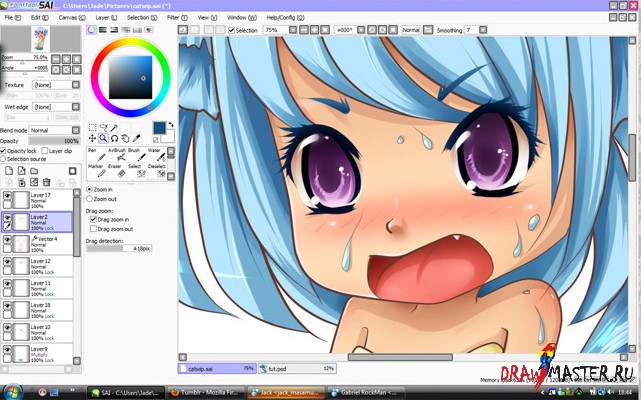Viewport: 641px width, 400px height.
Task: Show the color wheel panel toggle
Action: 92,30
